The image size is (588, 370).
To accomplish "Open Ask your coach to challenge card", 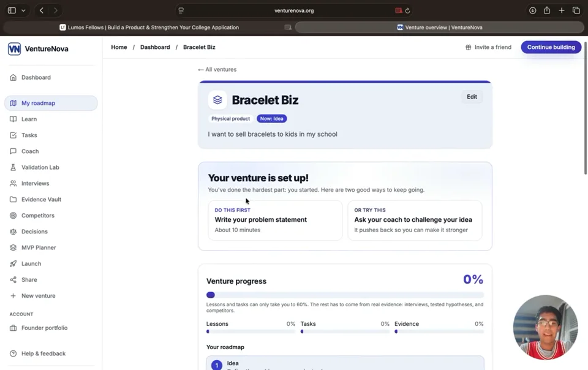I will click(x=415, y=221).
